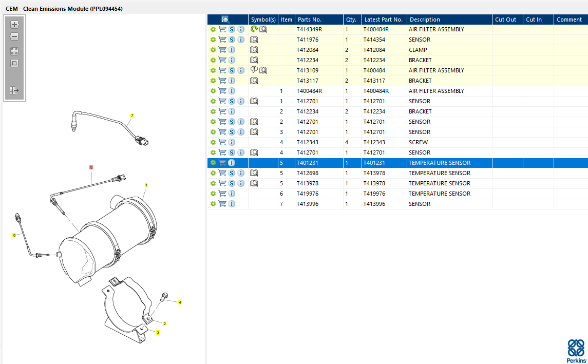Add part T414349R to shopping cart
Viewport: 588px width, 364px height.
click(x=222, y=29)
